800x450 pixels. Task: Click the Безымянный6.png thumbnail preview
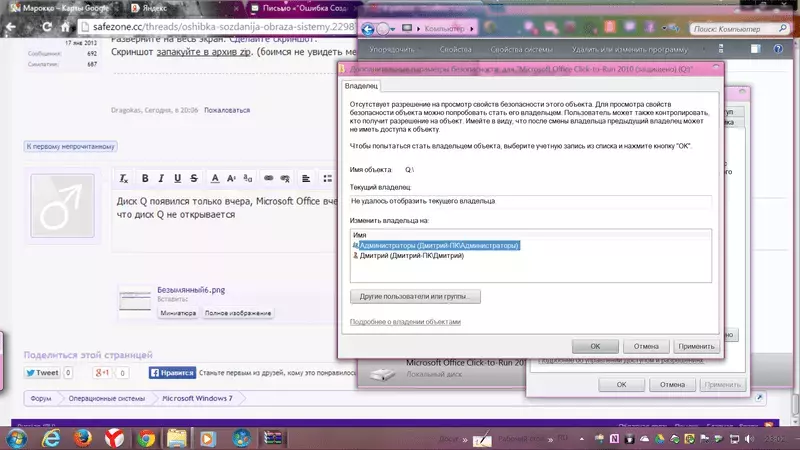point(135,301)
